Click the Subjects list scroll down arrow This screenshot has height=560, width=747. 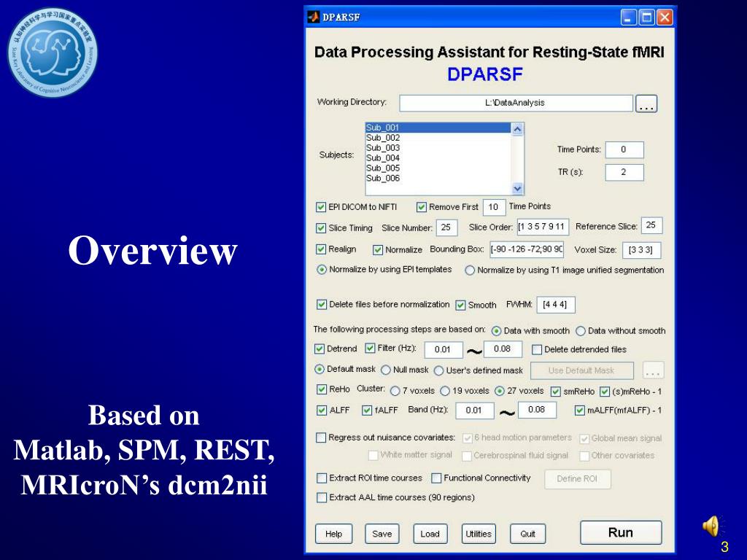point(517,189)
